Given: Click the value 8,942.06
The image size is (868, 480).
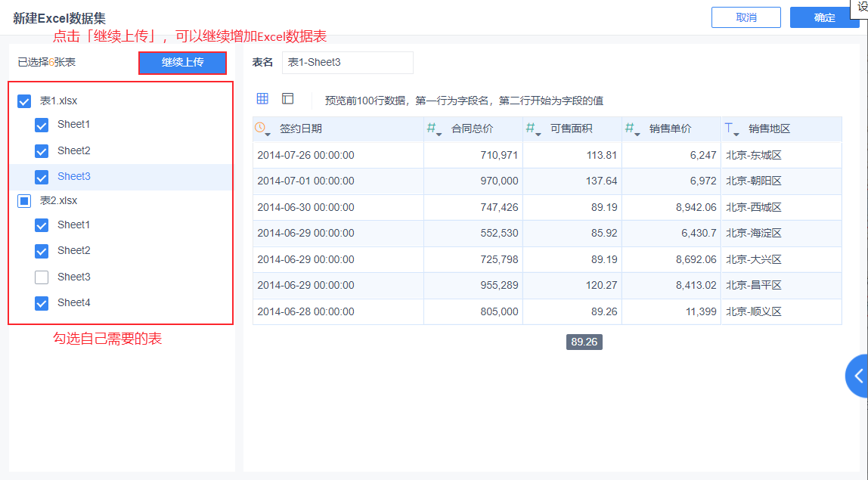Looking at the screenshot, I should click(696, 208).
